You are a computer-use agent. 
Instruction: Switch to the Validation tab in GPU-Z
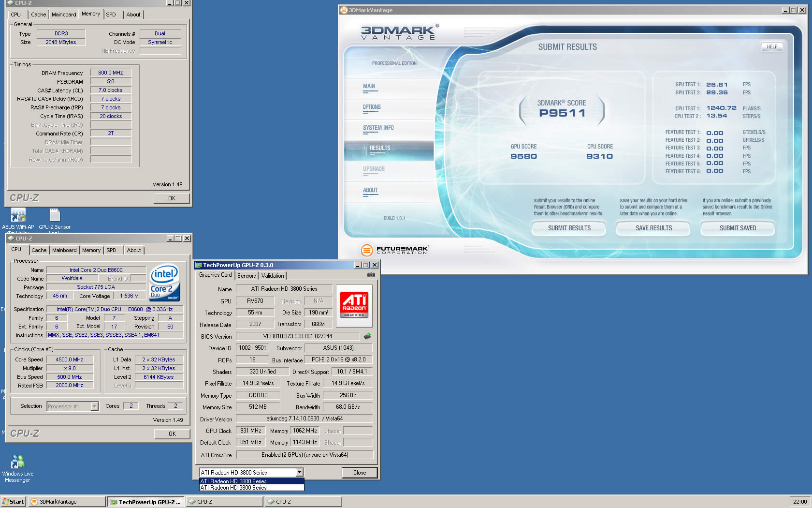coord(273,276)
